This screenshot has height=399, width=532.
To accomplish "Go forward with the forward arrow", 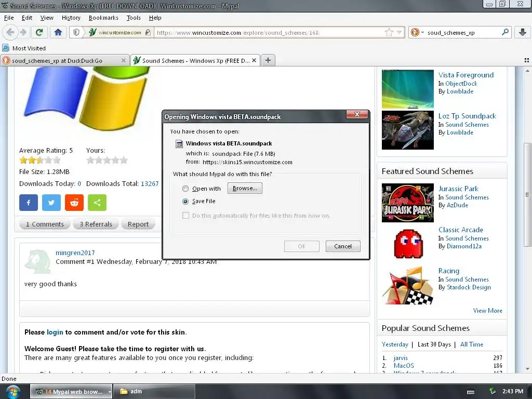I will pos(23,32).
